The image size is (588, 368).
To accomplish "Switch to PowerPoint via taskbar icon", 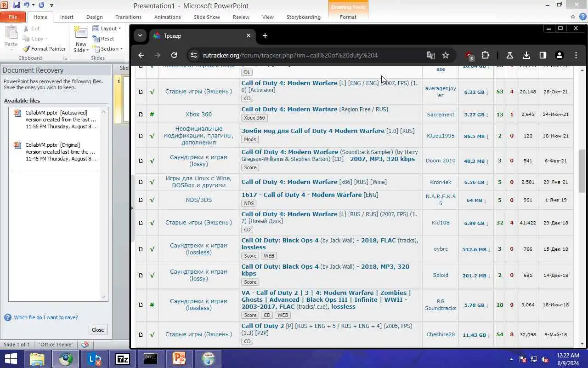I will coord(179,359).
